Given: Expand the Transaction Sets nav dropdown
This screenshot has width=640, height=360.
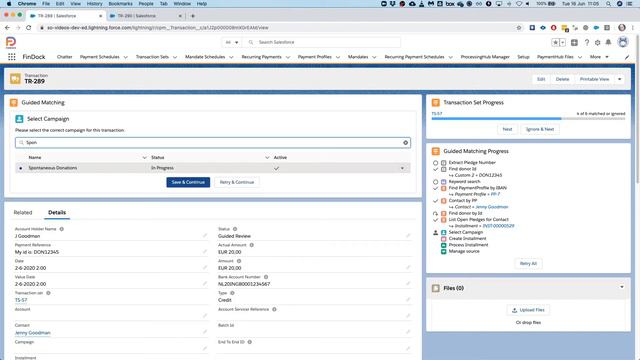Looking at the screenshot, I should [175, 57].
